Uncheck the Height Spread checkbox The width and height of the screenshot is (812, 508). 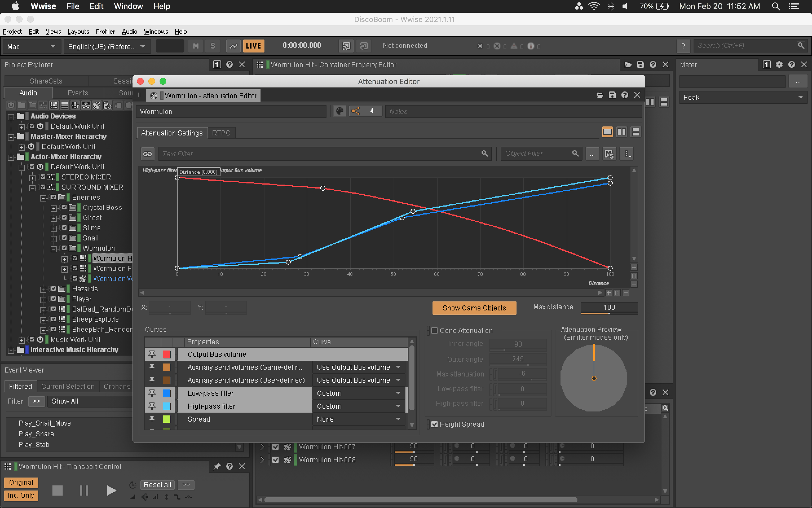[x=434, y=424]
